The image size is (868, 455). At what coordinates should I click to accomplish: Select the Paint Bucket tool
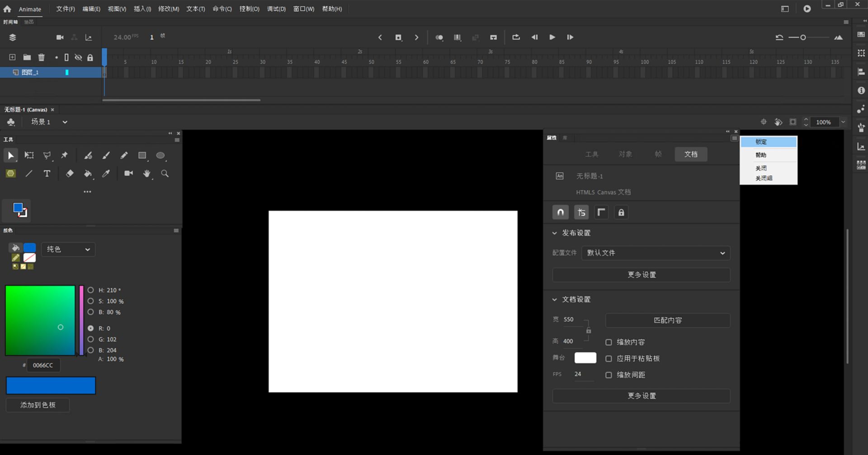[x=88, y=174]
